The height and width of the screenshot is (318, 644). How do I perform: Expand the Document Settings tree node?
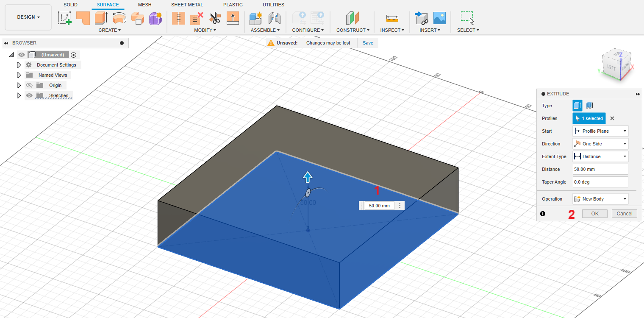tap(19, 65)
